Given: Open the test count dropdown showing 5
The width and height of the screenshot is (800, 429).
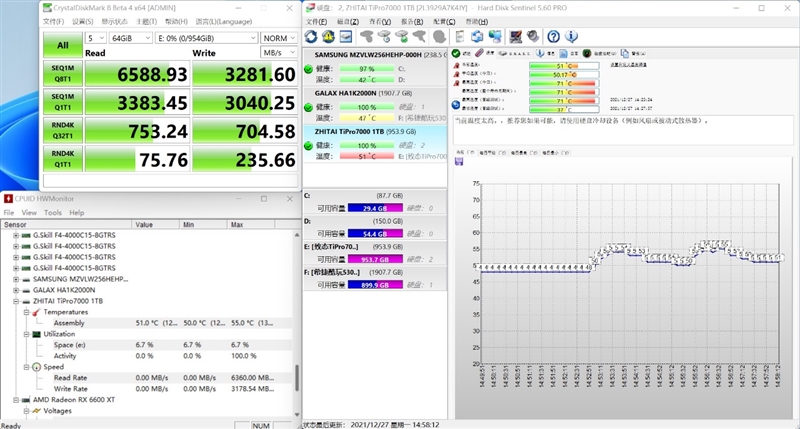Looking at the screenshot, I should click(95, 38).
